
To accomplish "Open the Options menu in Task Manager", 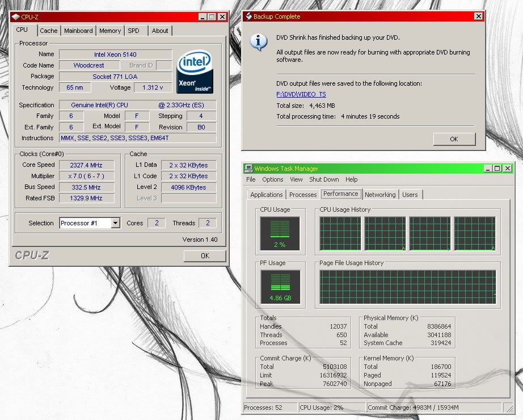I will click(272, 179).
